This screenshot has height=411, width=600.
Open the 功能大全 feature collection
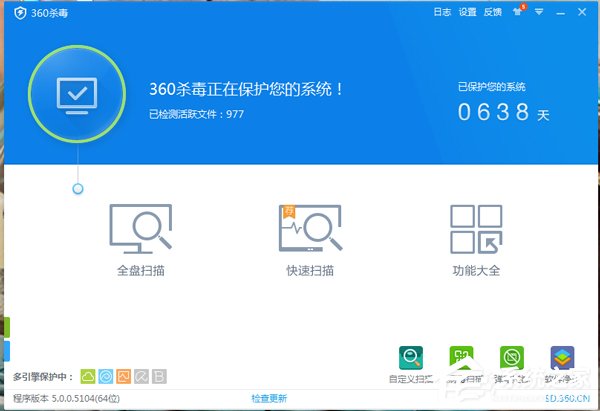pos(476,240)
